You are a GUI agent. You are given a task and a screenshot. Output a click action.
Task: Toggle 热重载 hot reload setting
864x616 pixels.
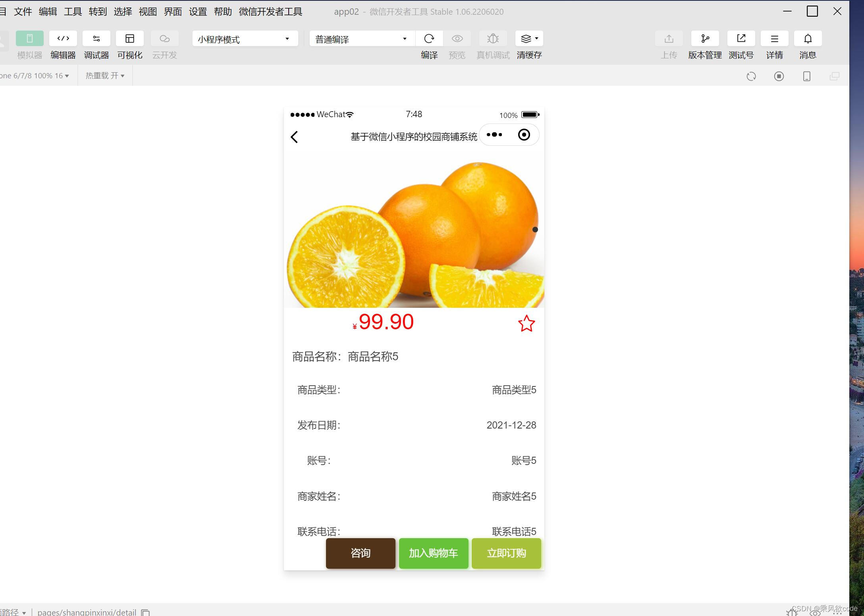pos(104,75)
